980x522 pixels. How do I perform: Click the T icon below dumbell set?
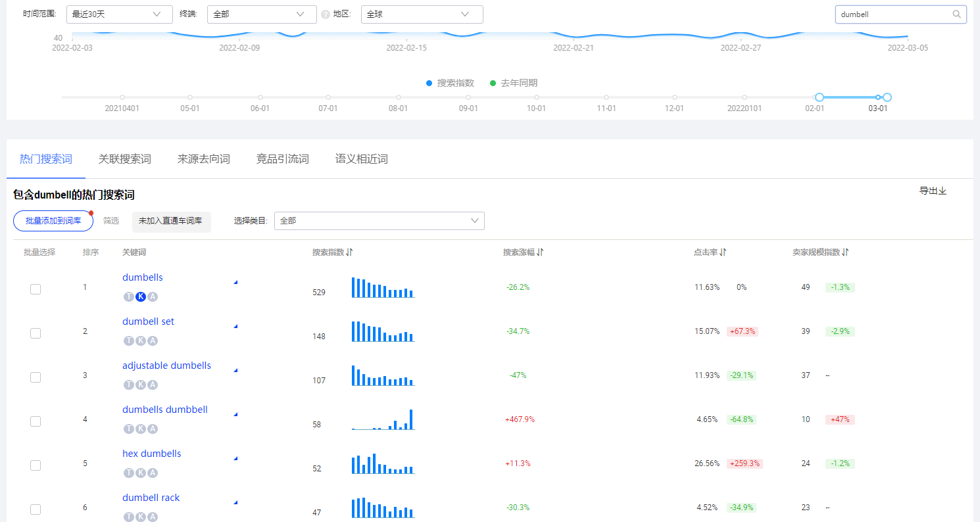click(129, 341)
